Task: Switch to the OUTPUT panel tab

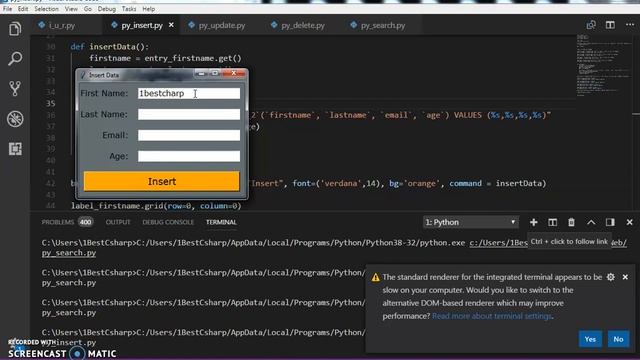Action: coord(118,222)
